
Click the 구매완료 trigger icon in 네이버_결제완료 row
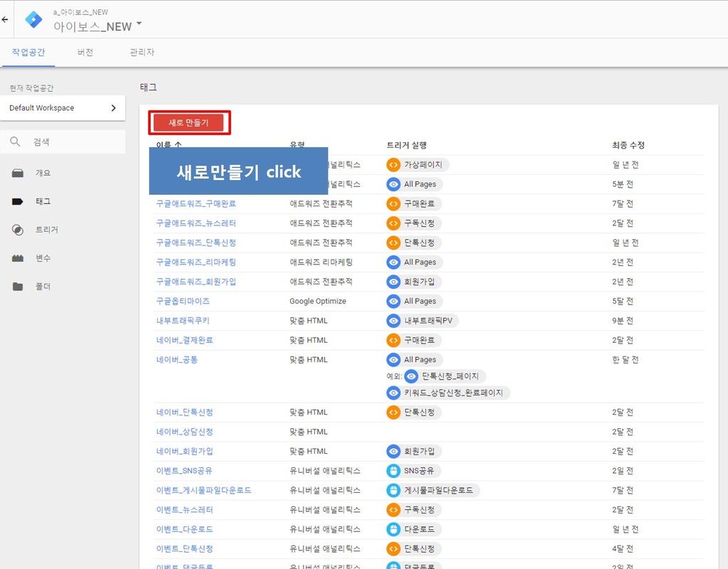click(x=393, y=340)
